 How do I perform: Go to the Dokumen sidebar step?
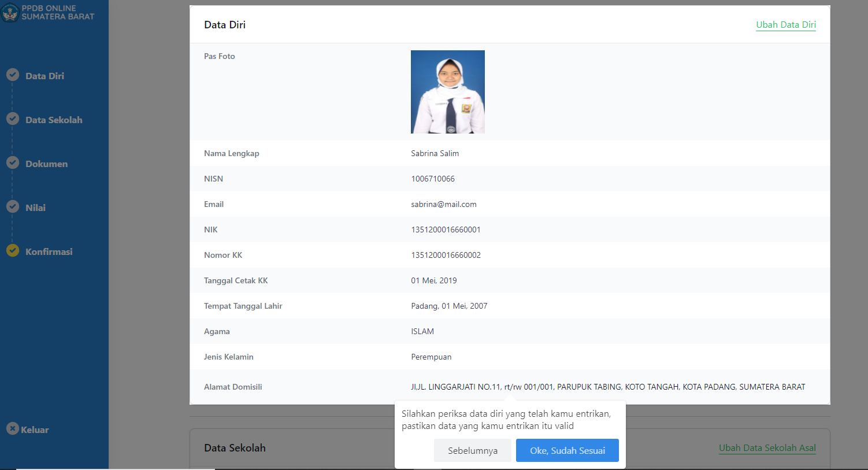coord(46,164)
